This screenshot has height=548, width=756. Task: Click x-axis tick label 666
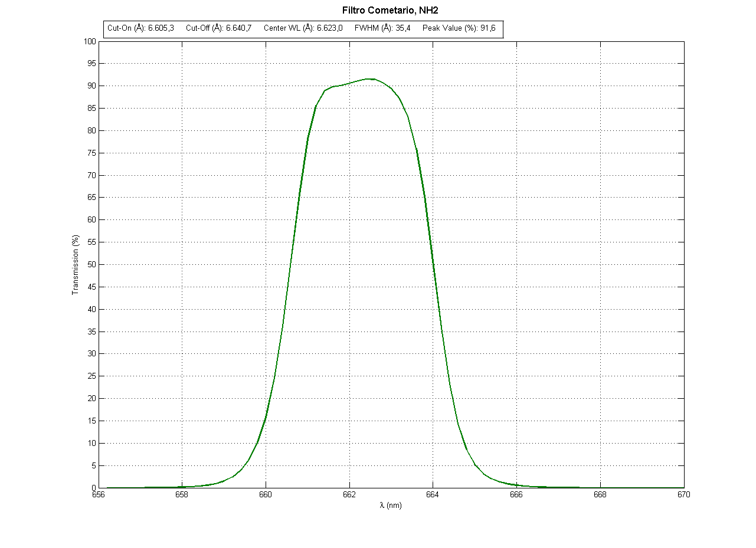[x=517, y=496]
